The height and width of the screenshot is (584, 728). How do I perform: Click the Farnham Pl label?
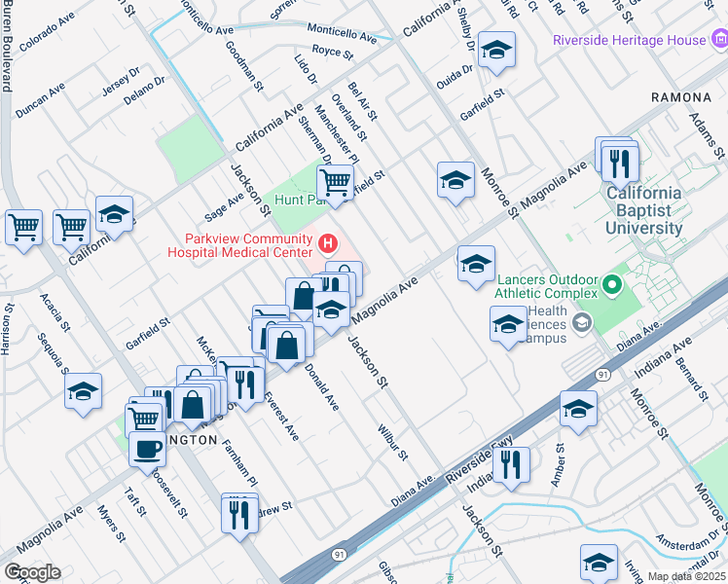pos(239,462)
